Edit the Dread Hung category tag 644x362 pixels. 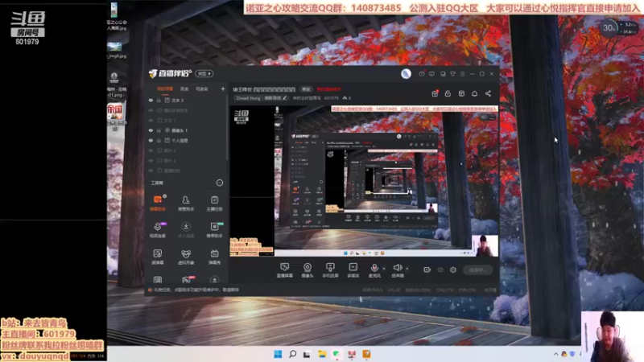(x=261, y=98)
